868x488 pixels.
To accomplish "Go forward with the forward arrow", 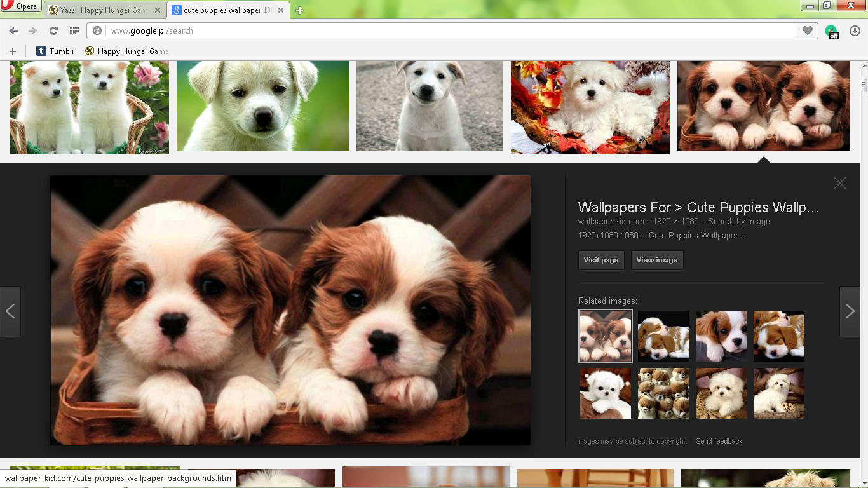I will (33, 30).
